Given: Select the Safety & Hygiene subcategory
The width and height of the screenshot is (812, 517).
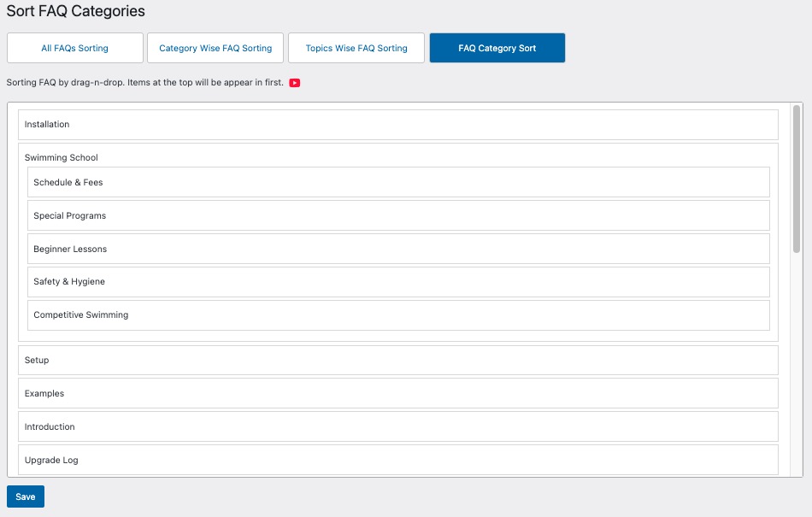Looking at the screenshot, I should pos(399,282).
